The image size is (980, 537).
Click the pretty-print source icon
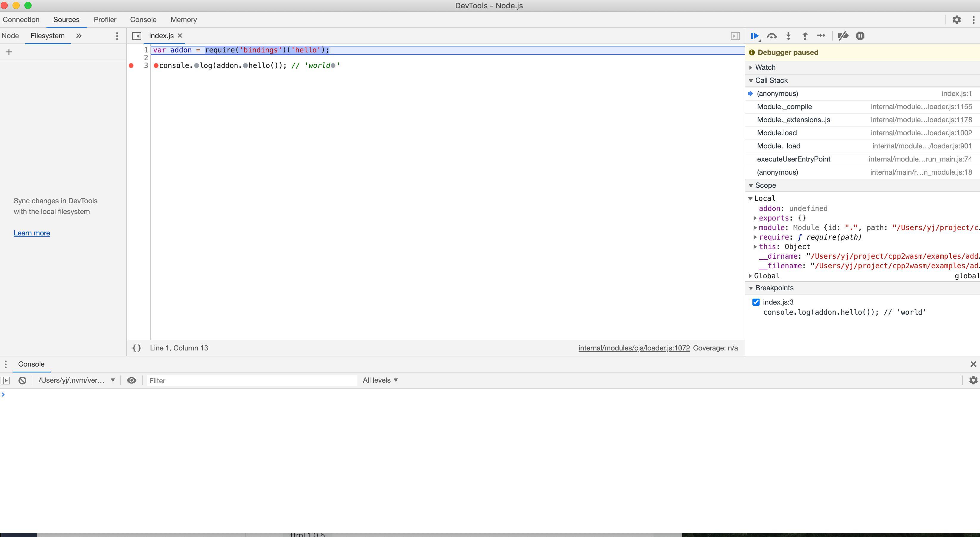point(136,347)
